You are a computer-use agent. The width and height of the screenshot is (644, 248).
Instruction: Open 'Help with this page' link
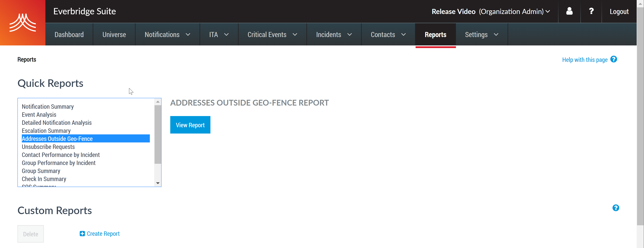point(585,60)
